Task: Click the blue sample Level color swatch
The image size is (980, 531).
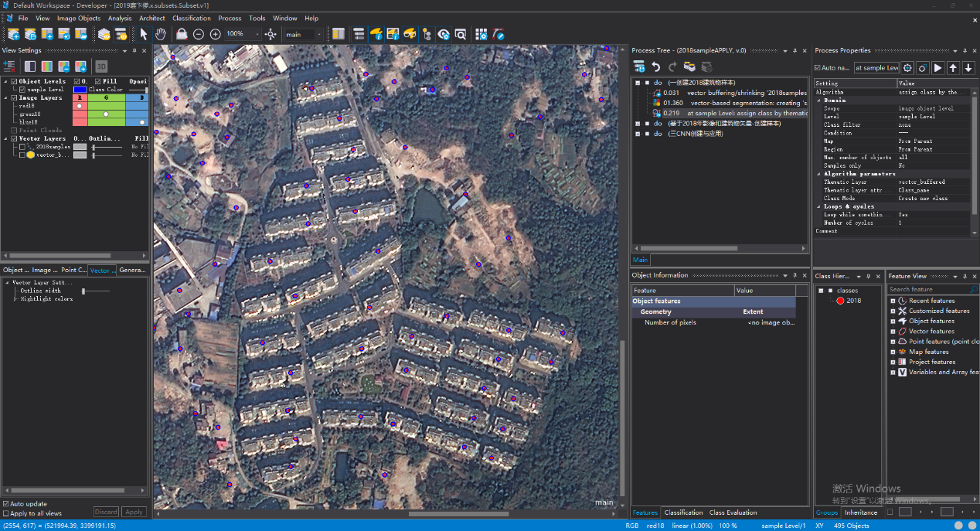Action: 80,90
